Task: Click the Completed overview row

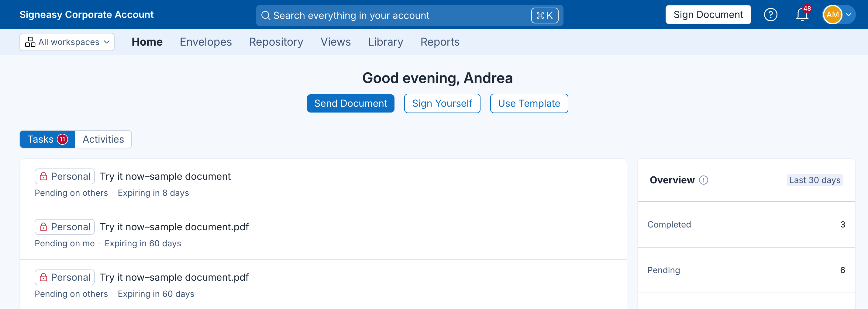Action: 746,225
